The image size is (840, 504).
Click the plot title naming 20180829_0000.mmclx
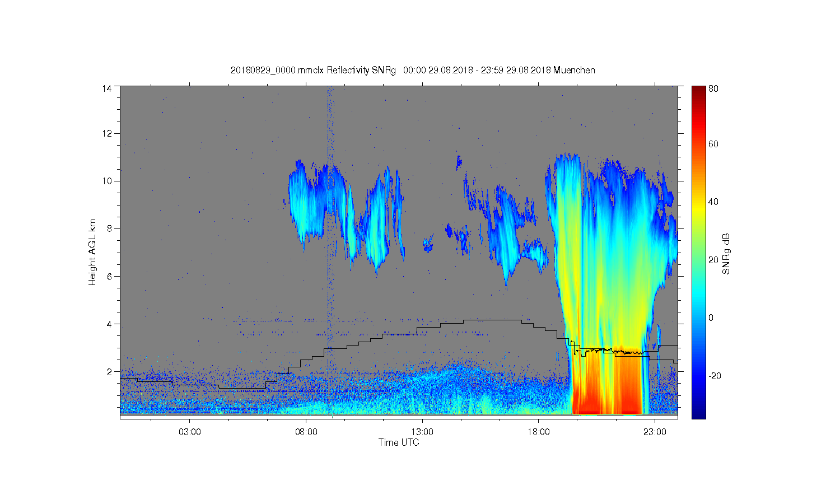click(x=413, y=70)
